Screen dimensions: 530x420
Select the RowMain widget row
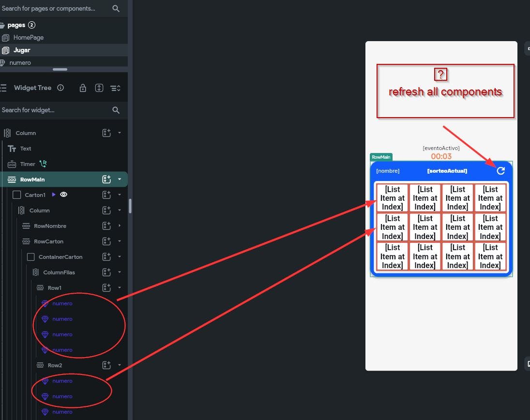[64, 180]
